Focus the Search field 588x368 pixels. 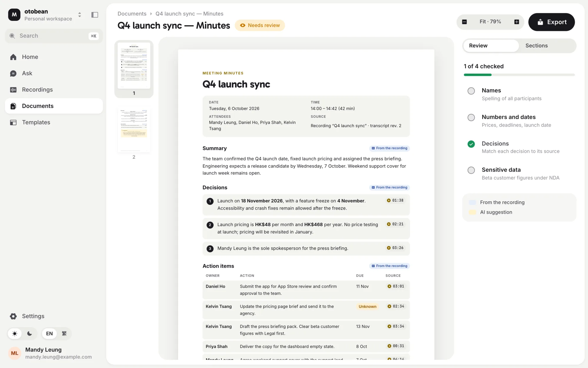point(54,36)
